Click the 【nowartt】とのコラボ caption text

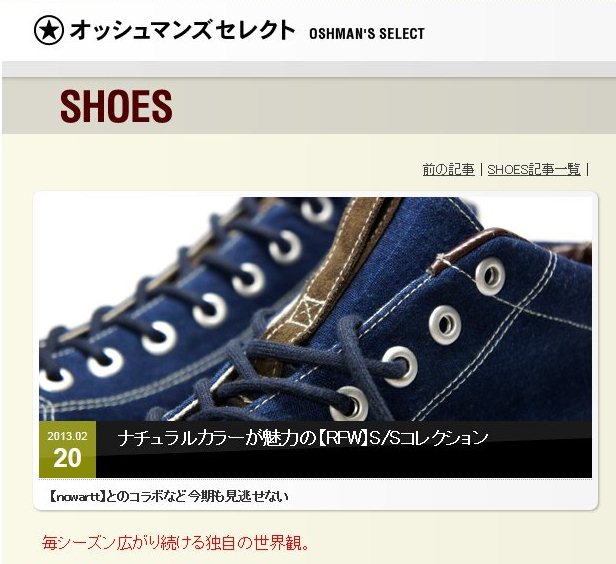point(169,496)
